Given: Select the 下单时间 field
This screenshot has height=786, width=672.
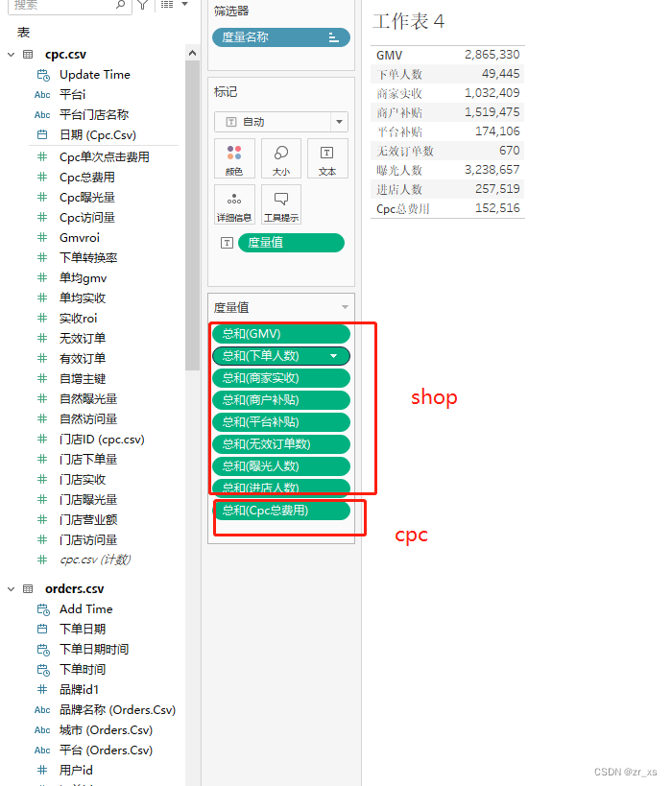Looking at the screenshot, I should (x=83, y=669).
